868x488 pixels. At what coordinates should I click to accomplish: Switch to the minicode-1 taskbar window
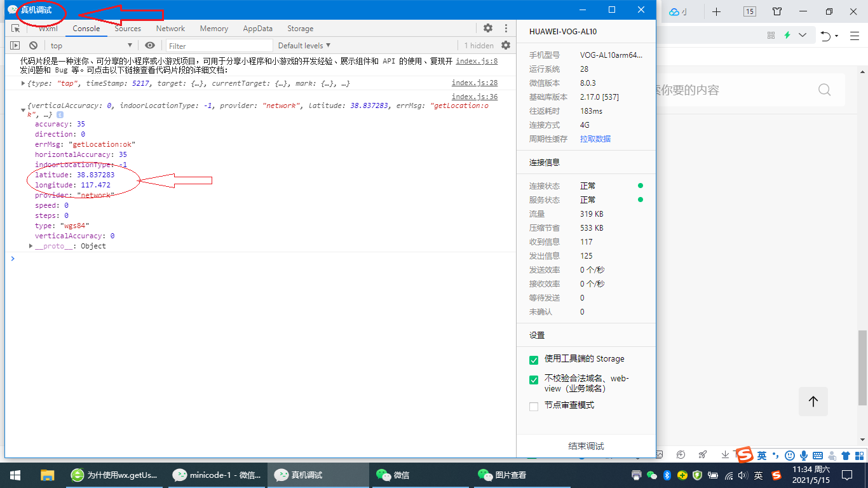coord(218,475)
